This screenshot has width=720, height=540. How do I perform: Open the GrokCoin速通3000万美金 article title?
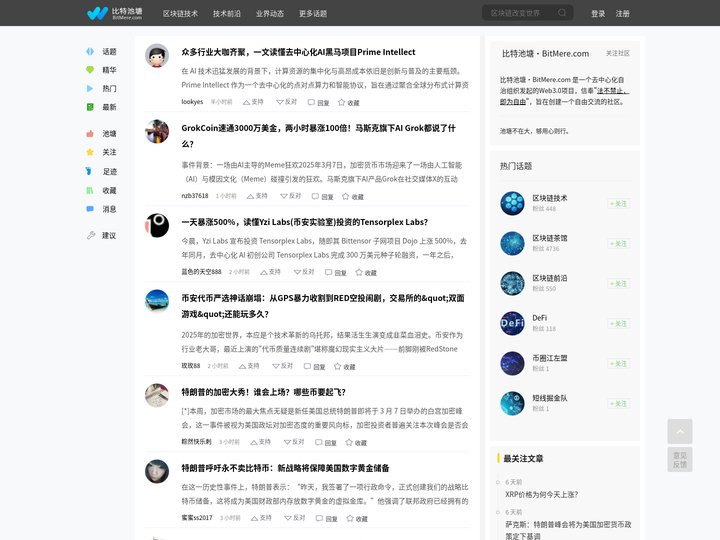coord(318,135)
